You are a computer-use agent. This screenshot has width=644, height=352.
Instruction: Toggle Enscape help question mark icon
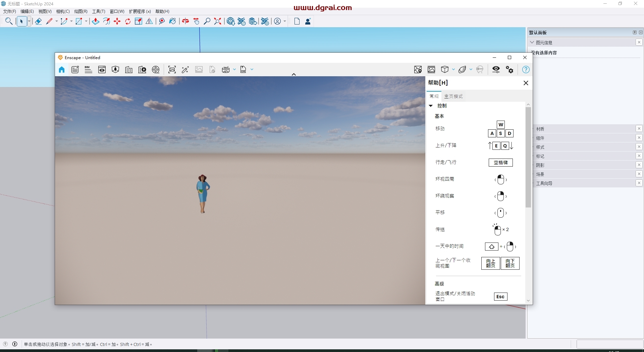coord(526,70)
